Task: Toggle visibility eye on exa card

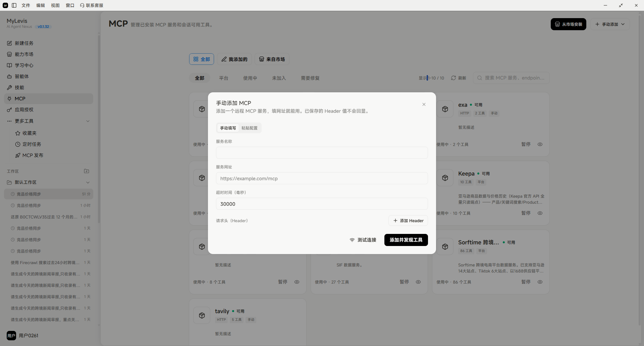Action: click(540, 144)
